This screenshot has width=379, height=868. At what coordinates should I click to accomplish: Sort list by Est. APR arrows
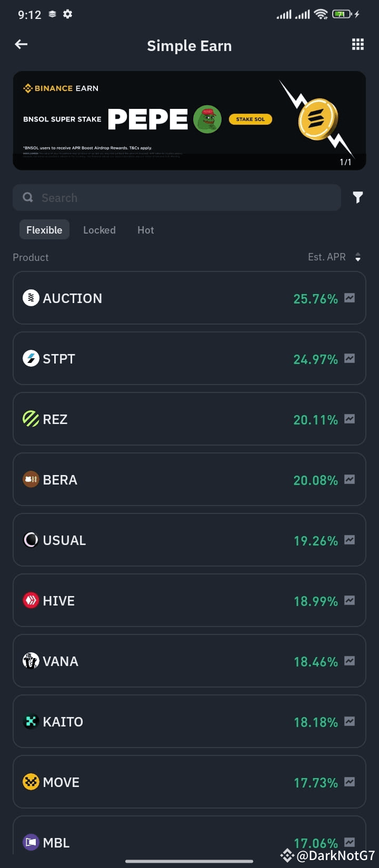[x=358, y=257]
